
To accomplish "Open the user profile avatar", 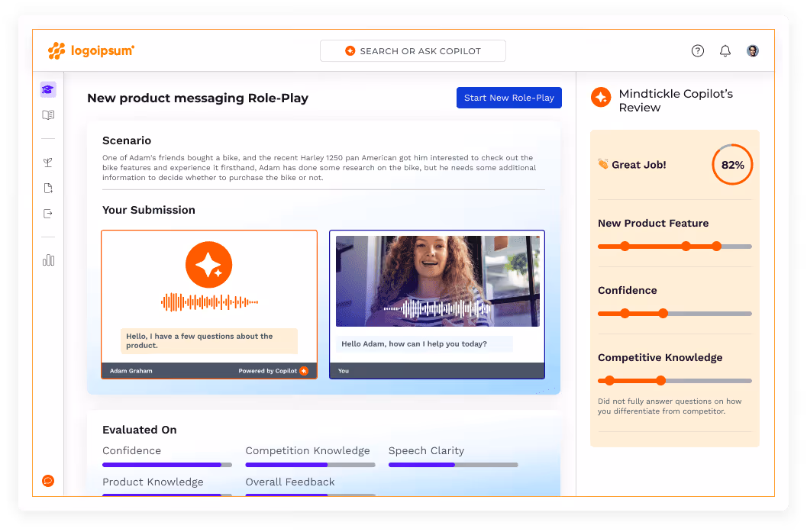I will [x=753, y=50].
